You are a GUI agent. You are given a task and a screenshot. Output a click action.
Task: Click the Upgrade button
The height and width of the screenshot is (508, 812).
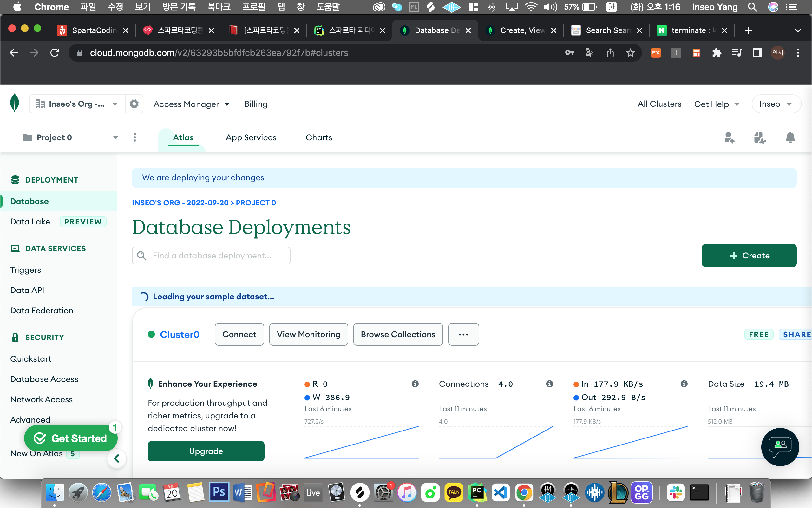206,451
